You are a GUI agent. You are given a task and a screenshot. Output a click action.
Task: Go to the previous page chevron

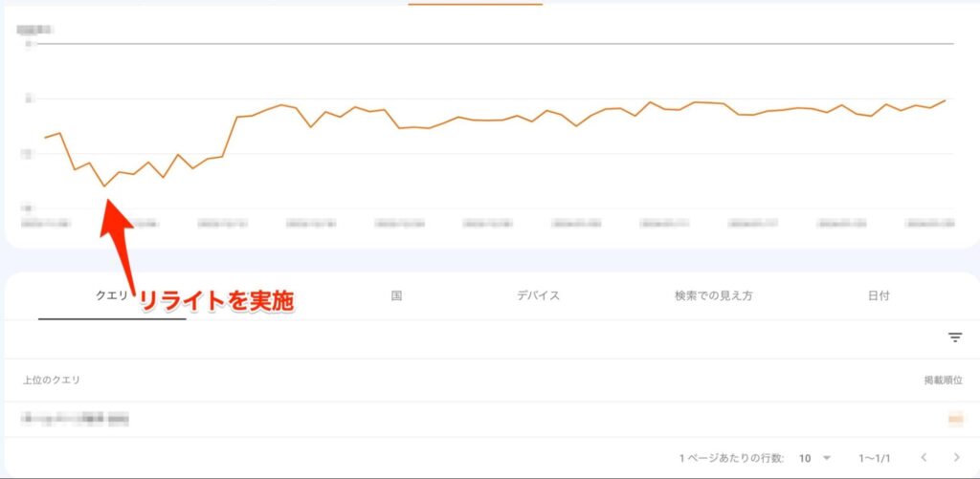tap(924, 458)
